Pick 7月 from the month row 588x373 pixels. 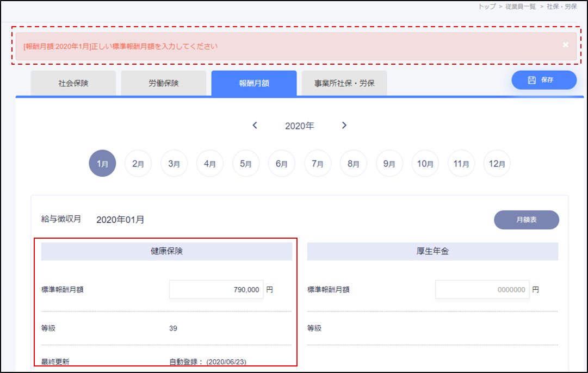[x=318, y=163]
